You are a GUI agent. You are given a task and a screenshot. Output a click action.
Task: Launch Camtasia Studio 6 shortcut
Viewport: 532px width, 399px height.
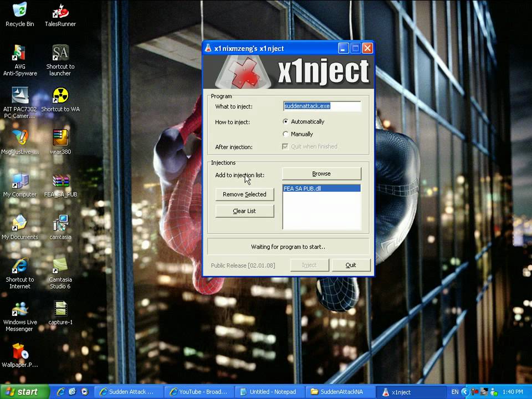(x=60, y=273)
